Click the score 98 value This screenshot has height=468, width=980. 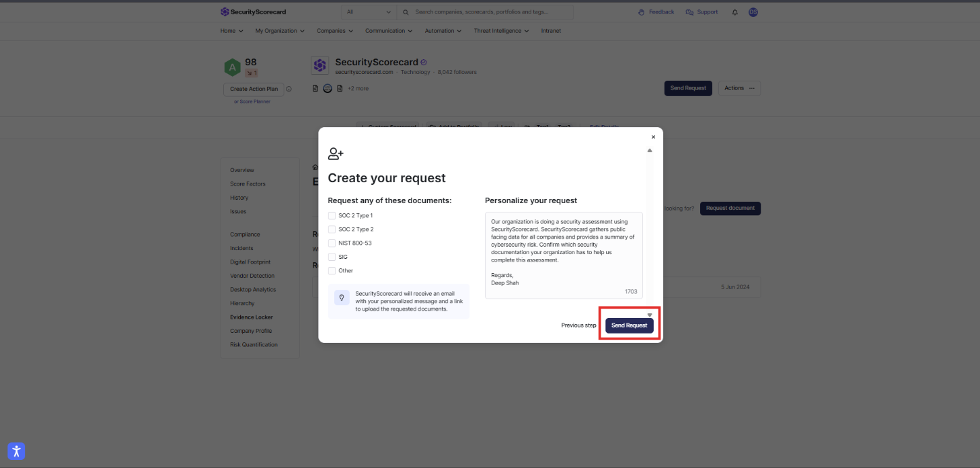[x=251, y=62]
